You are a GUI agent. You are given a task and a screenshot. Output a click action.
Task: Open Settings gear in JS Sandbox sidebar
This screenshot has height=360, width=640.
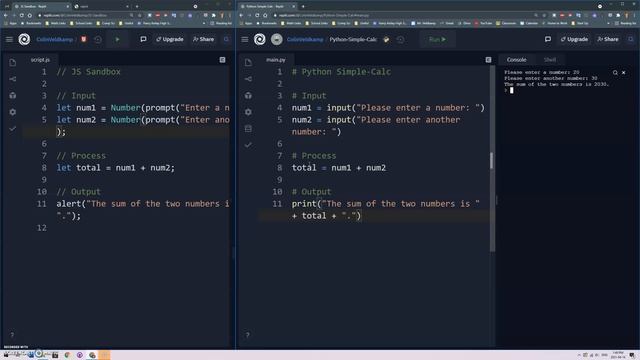13,112
